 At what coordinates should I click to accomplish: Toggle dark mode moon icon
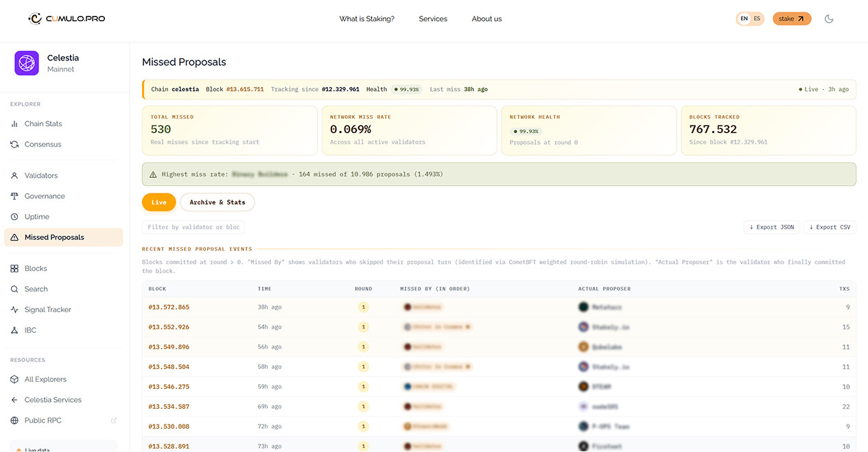coord(829,19)
